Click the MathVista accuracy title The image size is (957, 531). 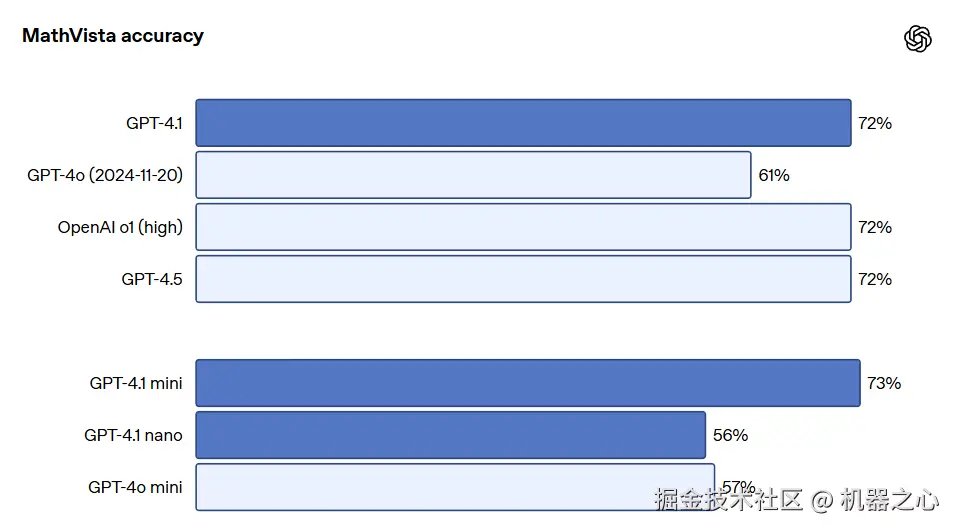coord(113,36)
